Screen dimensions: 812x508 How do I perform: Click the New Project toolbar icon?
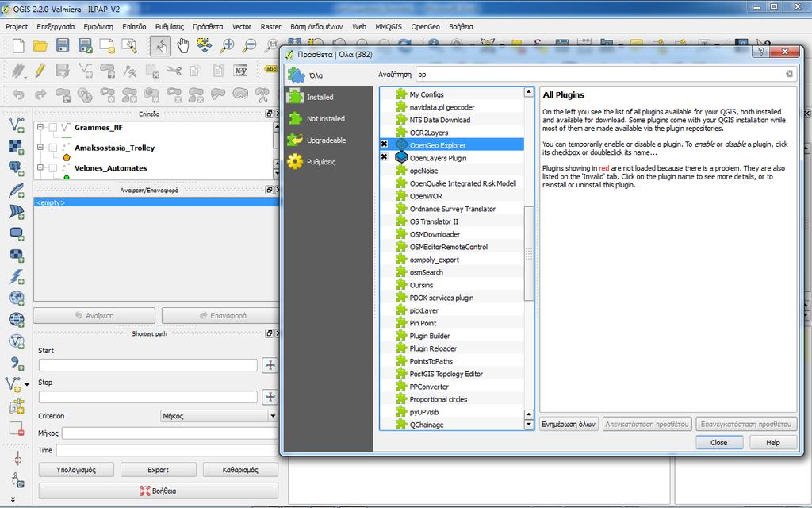coord(18,46)
